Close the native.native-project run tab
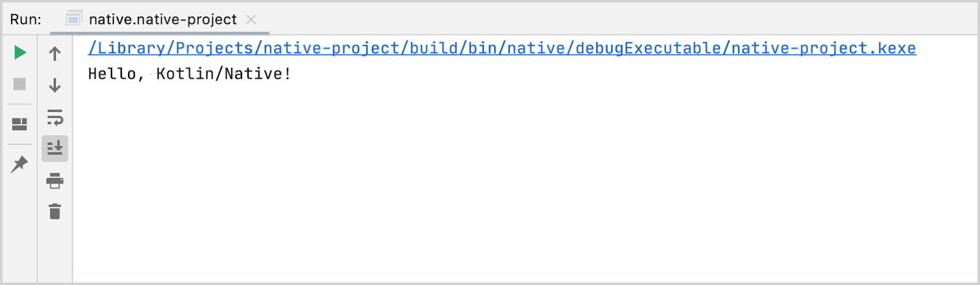Image resolution: width=980 pixels, height=285 pixels. click(251, 20)
